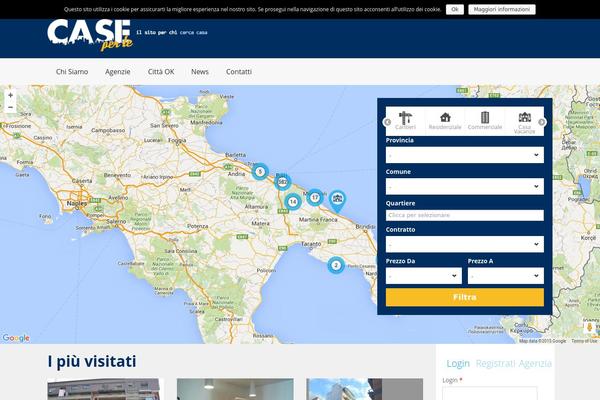This screenshot has height=400, width=600.
Task: Open Città OK menu item
Action: pos(161,72)
